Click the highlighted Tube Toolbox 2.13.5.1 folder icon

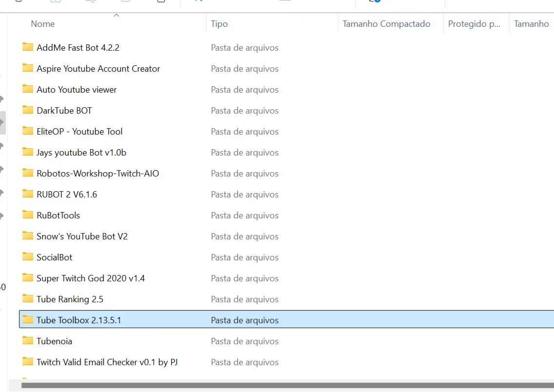tap(27, 319)
